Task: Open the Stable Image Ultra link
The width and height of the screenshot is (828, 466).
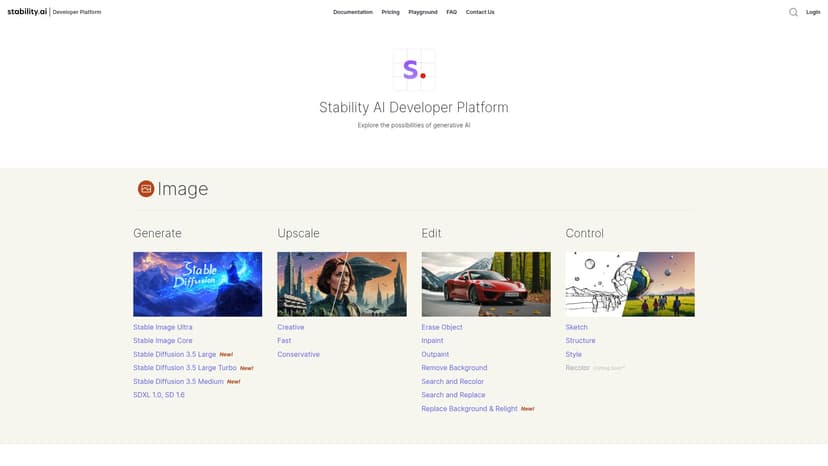Action: (163, 327)
